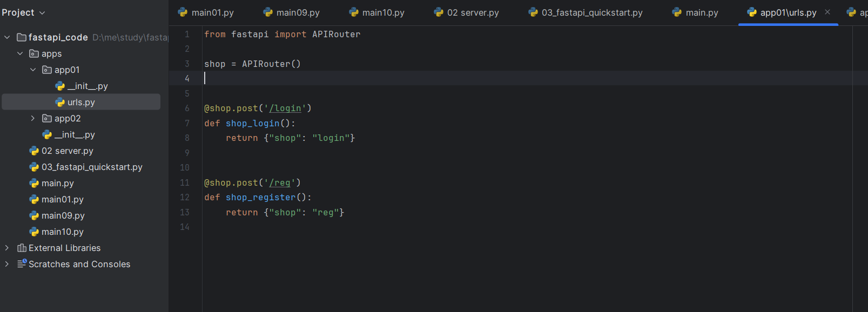Select Scratches and Consoles label
Image resolution: width=868 pixels, height=312 pixels.
pos(79,264)
